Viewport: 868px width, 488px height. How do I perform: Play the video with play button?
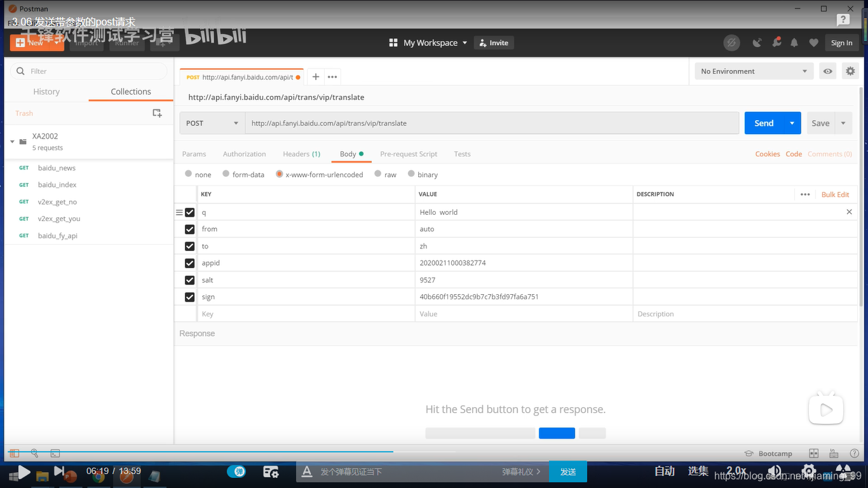pos(23,471)
